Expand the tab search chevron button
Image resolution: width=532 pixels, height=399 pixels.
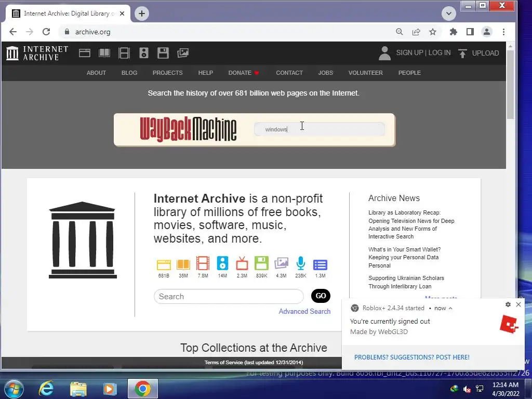pos(448,14)
